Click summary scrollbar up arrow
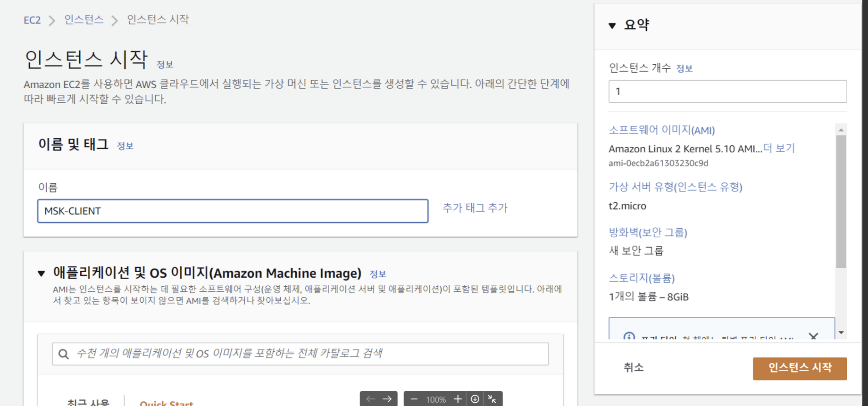The image size is (868, 406). [x=841, y=130]
